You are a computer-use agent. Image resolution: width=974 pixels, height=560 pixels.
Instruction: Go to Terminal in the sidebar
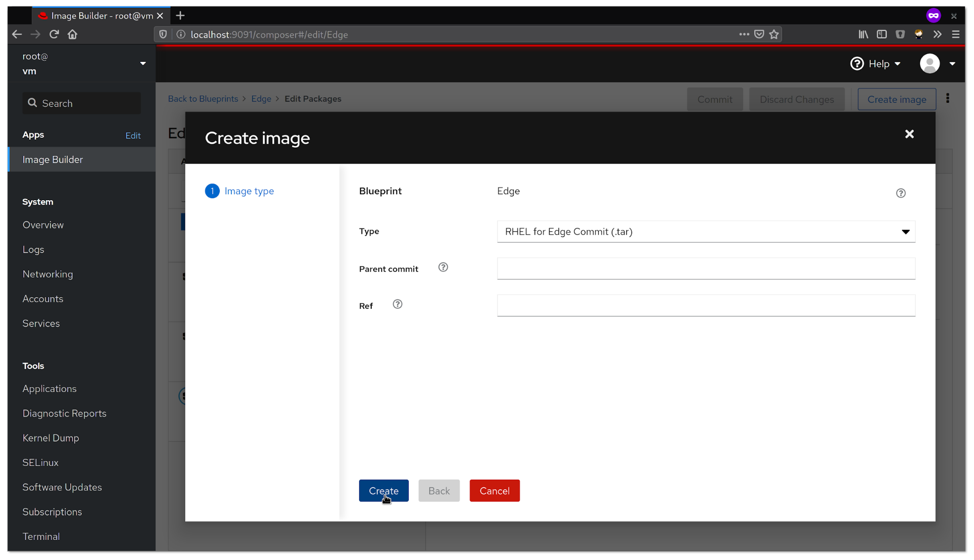point(41,536)
